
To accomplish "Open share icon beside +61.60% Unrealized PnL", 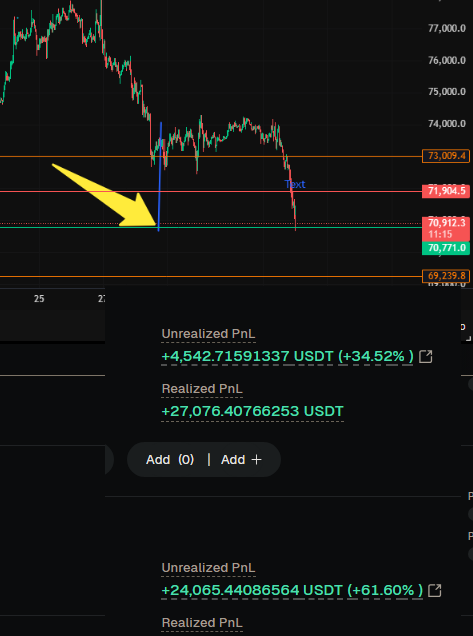I will point(434,590).
